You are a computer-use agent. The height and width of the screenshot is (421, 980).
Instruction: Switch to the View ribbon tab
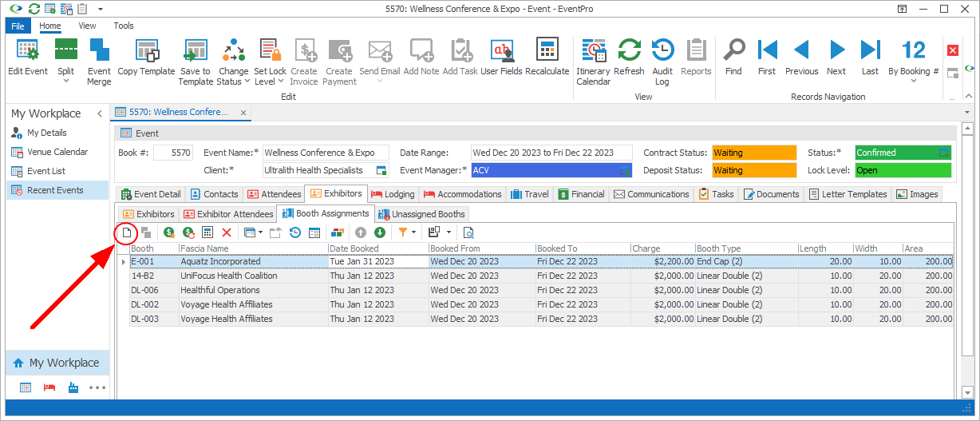tap(87, 26)
